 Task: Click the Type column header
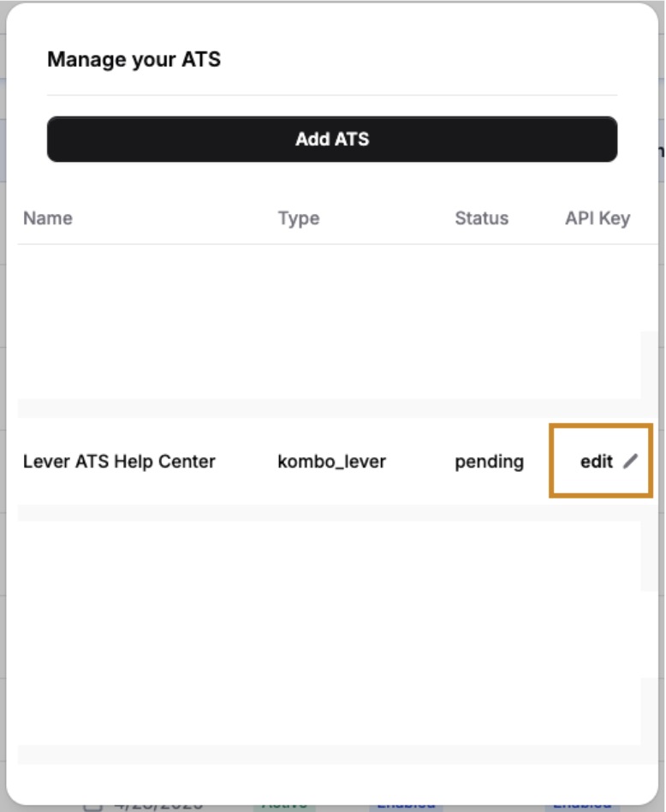(299, 218)
